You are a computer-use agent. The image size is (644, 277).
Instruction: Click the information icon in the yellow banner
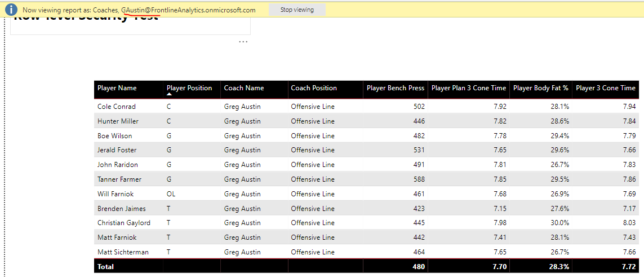(x=11, y=10)
